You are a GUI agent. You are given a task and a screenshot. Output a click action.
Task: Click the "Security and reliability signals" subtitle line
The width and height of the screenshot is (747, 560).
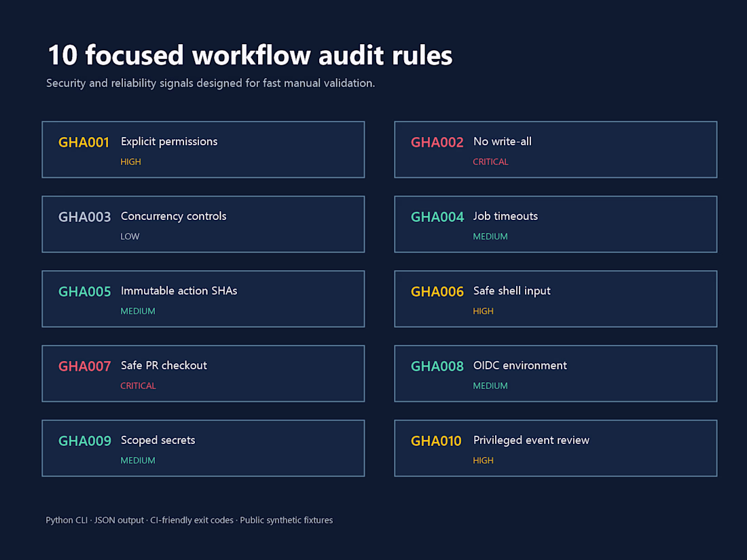[x=211, y=83]
